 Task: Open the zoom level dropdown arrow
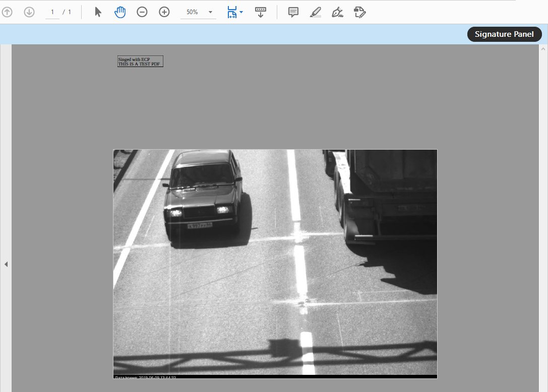[210, 12]
